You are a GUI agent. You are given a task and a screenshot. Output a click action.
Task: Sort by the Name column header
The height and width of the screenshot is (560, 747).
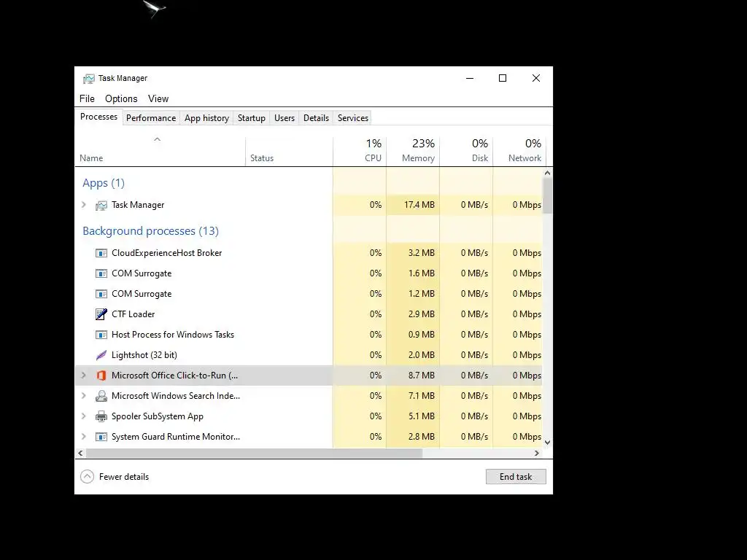[x=160, y=152]
